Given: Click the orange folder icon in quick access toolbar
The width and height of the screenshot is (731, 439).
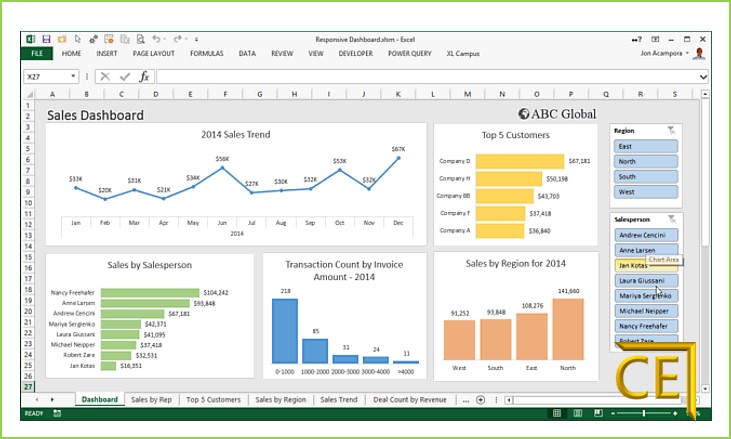Looking at the screenshot, I should click(62, 39).
